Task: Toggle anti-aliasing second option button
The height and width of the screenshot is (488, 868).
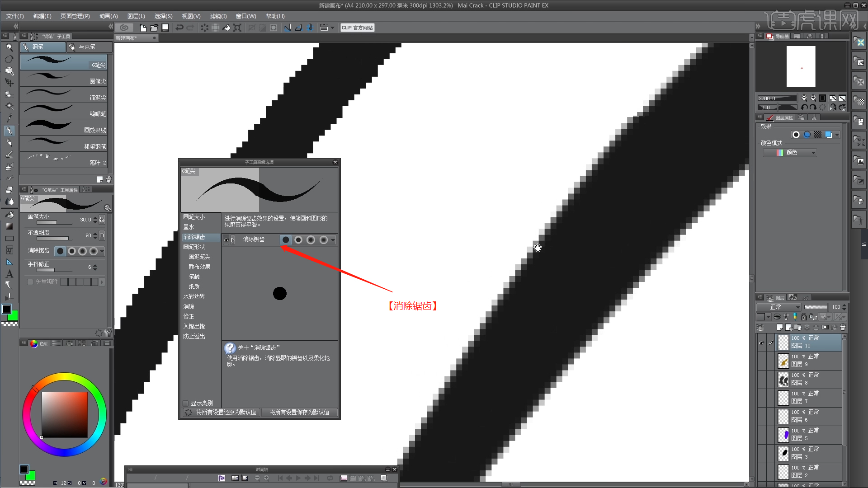Action: pyautogui.click(x=297, y=239)
